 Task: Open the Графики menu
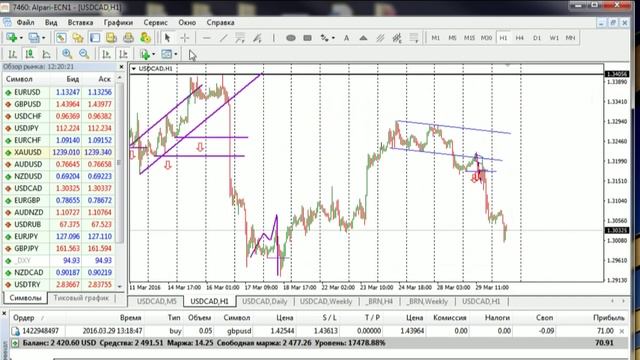coord(118,22)
